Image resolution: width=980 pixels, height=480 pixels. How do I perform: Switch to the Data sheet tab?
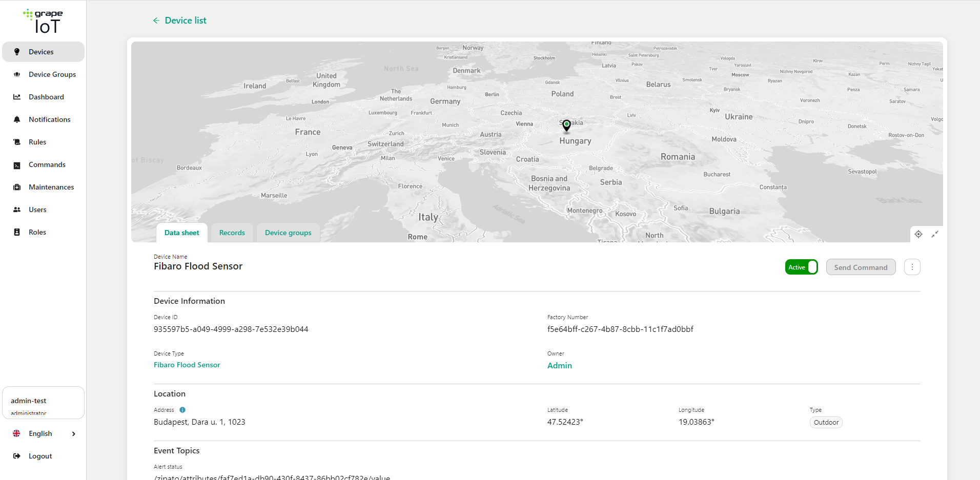pos(182,233)
